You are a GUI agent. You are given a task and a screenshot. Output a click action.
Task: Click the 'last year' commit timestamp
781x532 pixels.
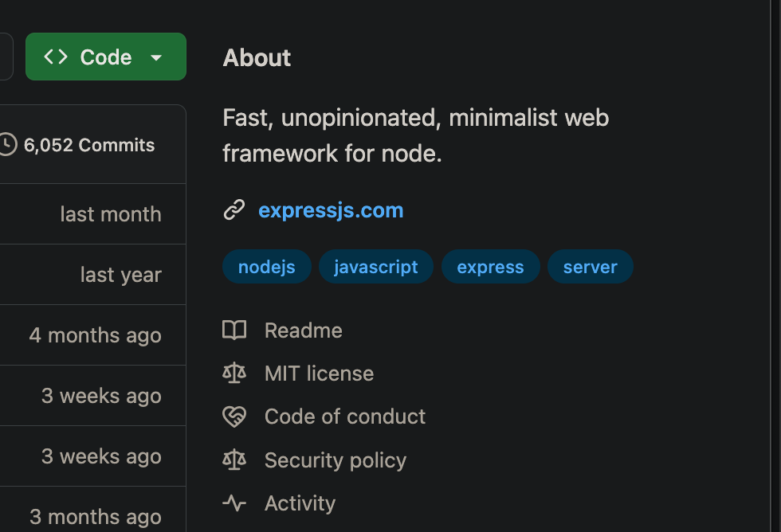tap(120, 275)
